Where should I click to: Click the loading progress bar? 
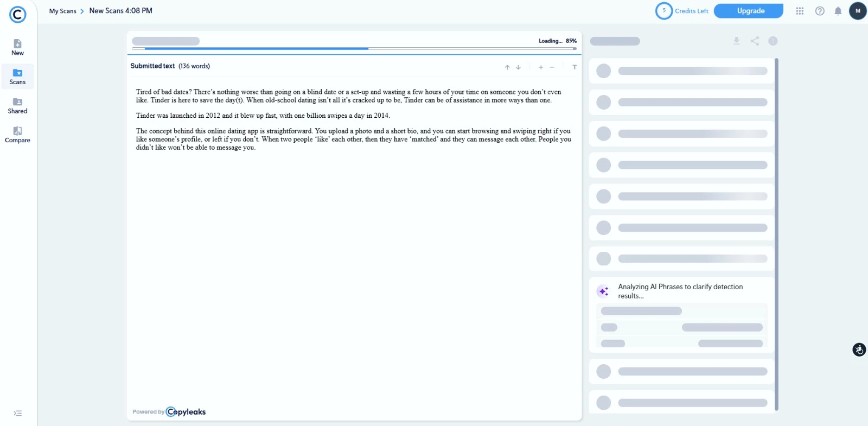[354, 48]
